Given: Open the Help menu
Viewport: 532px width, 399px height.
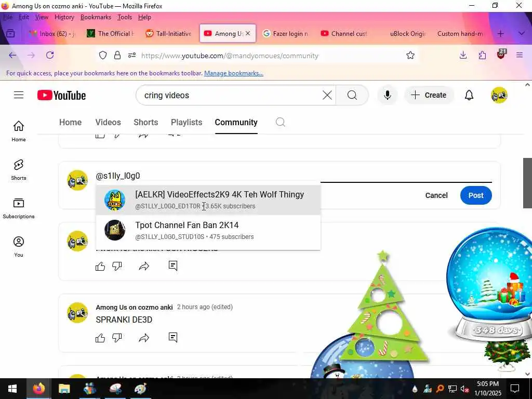Looking at the screenshot, I should [144, 17].
